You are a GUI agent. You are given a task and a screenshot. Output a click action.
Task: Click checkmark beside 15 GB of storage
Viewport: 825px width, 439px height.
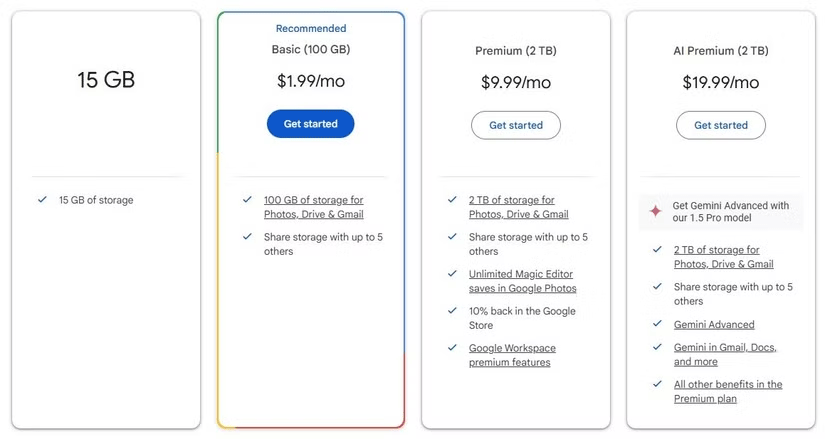pyautogui.click(x=42, y=200)
